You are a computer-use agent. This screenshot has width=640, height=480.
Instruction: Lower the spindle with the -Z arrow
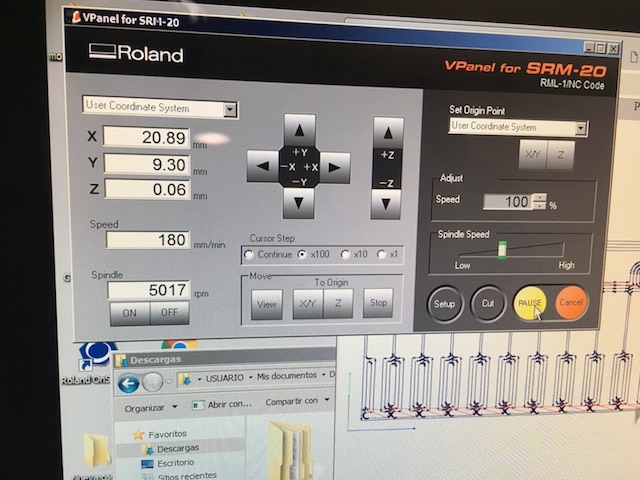pos(386,204)
